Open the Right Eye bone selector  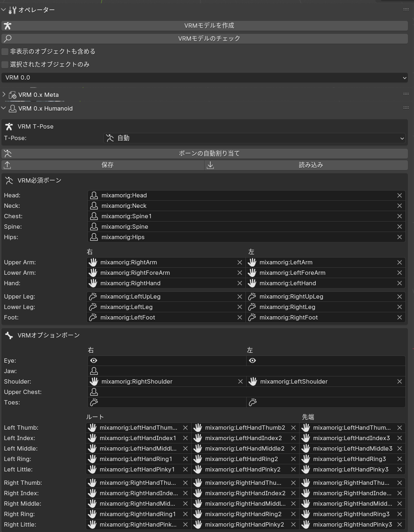[x=167, y=361]
